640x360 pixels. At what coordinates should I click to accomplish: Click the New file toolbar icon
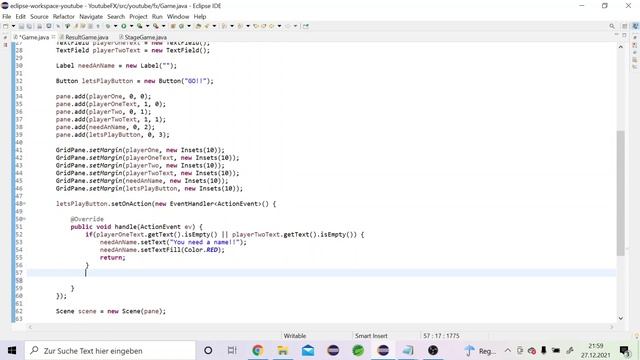click(6, 26)
